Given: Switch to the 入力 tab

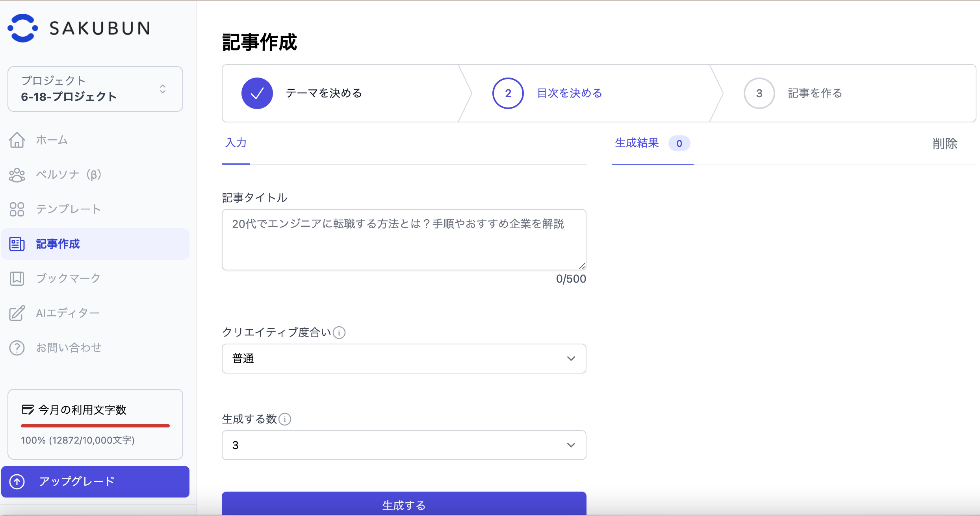Looking at the screenshot, I should pyautogui.click(x=236, y=143).
